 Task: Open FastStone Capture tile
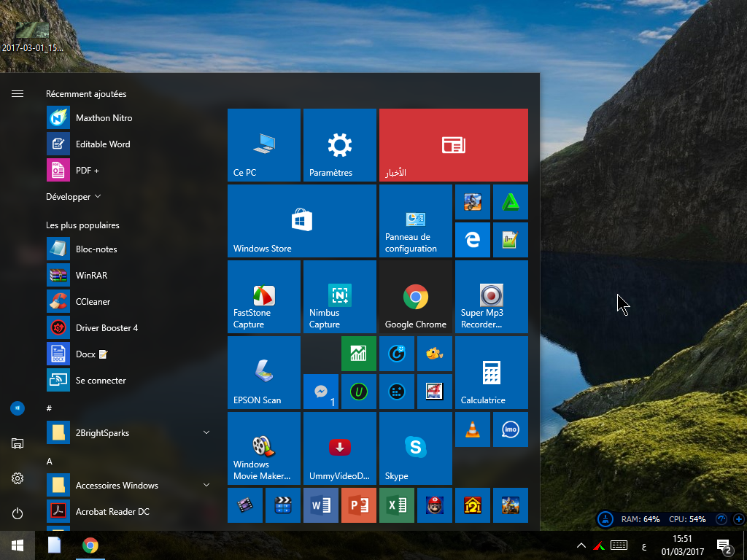point(264,297)
